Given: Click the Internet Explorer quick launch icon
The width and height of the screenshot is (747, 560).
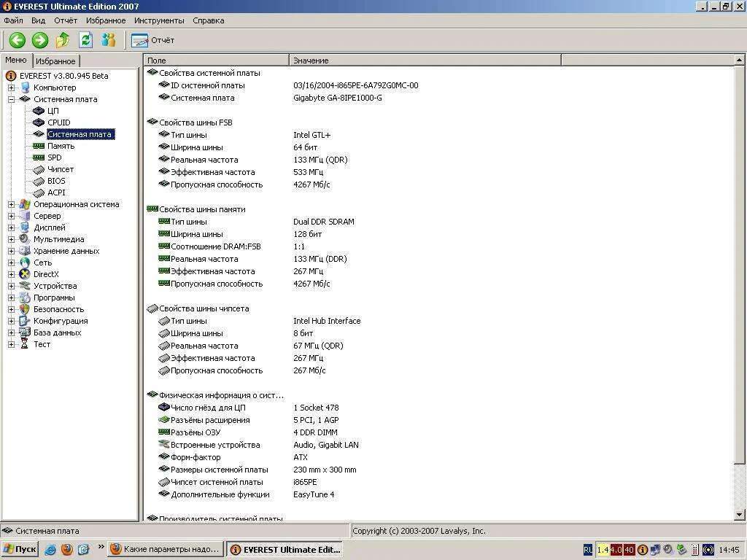Looking at the screenshot, I should (50, 550).
